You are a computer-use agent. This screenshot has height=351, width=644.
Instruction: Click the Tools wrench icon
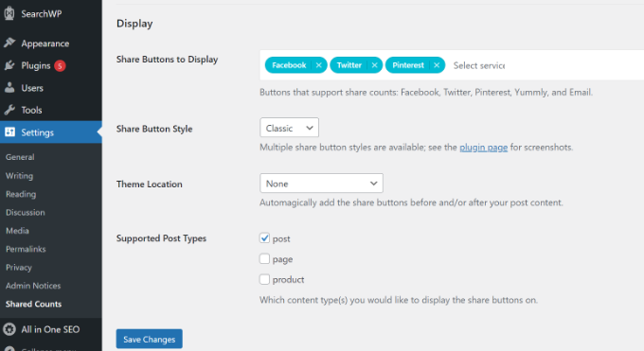[x=9, y=110]
